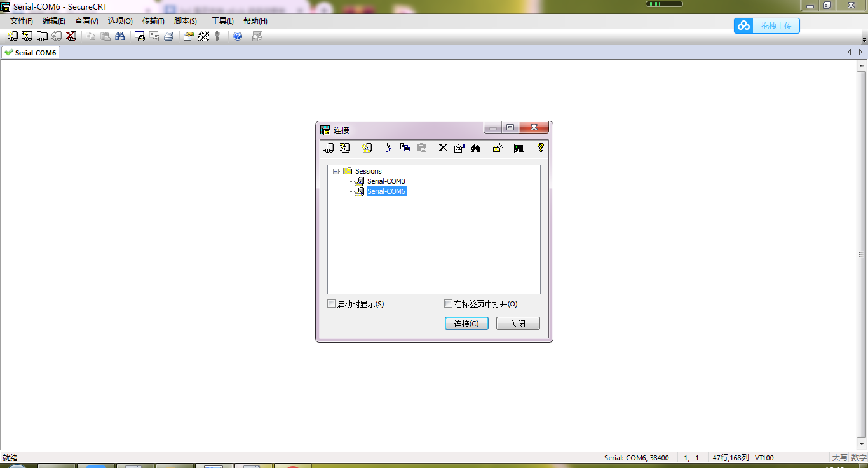The width and height of the screenshot is (868, 468).
Task: Switch to the Serial-COM6 session tab
Action: click(x=31, y=53)
